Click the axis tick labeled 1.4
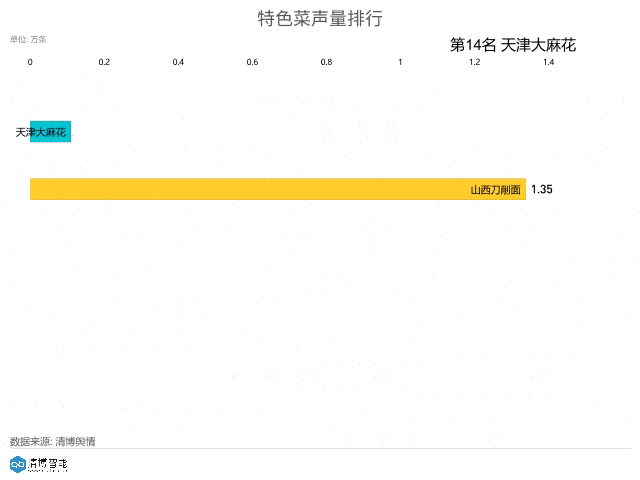 [x=549, y=62]
